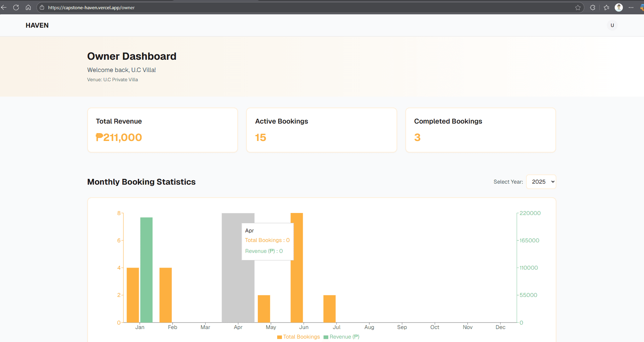Toggle the Revenue (₱) legend item
The image size is (644, 342).
pos(341,337)
